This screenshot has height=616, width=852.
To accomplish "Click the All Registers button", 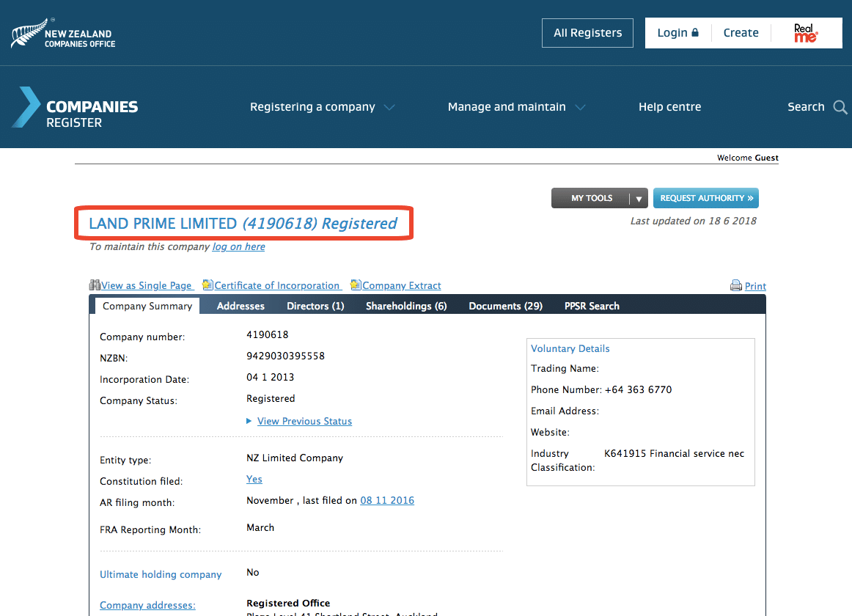I will 587,33.
